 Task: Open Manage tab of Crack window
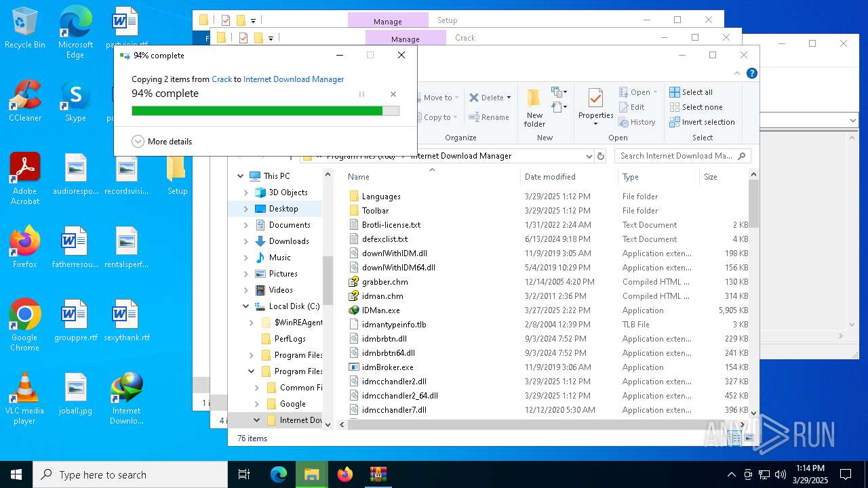pyautogui.click(x=406, y=38)
